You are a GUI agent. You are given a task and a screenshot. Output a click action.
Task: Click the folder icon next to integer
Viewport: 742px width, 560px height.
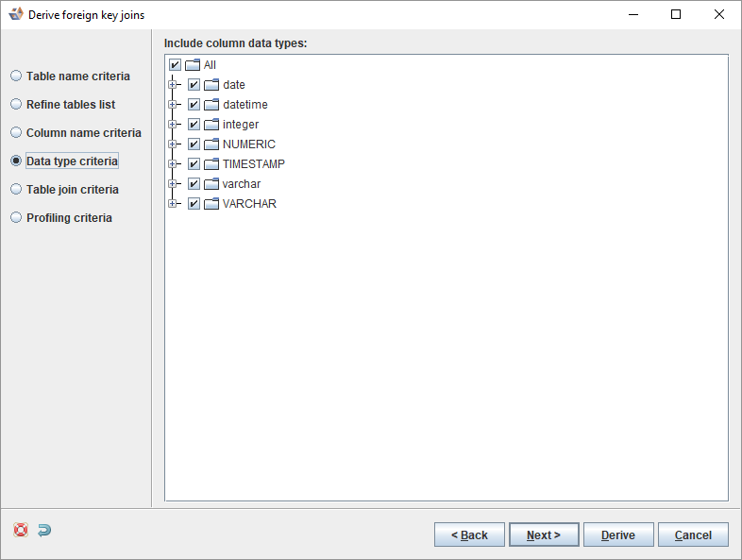211,125
